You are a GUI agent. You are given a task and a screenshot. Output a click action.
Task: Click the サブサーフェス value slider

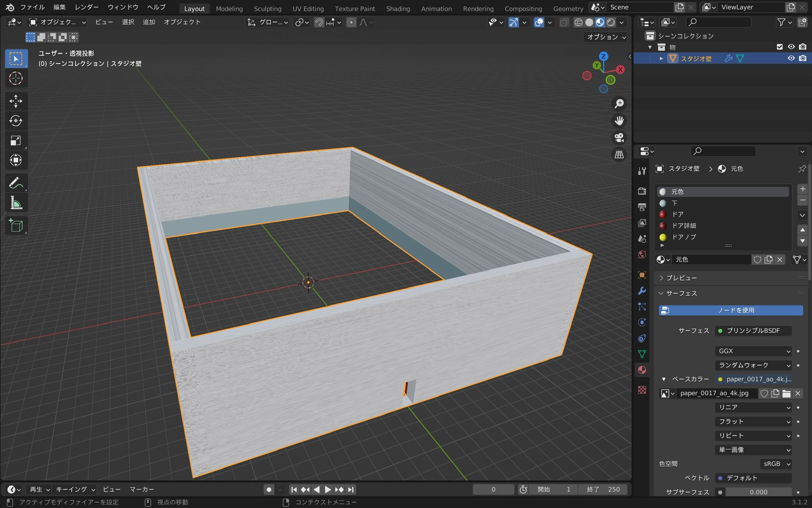(758, 492)
